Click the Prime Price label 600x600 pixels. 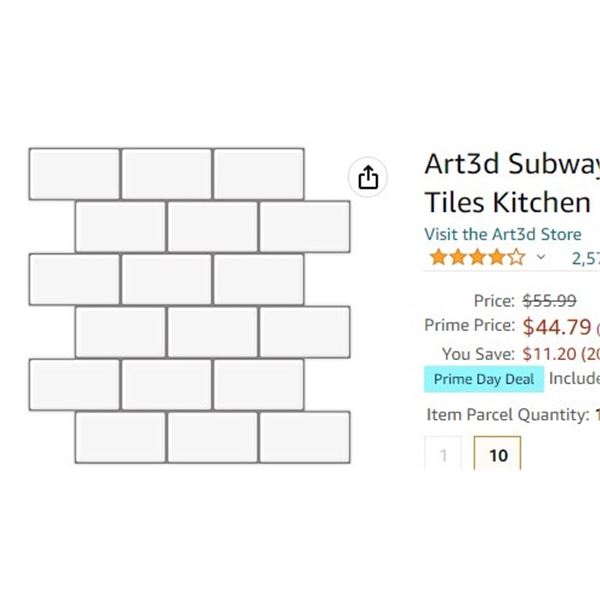pyautogui.click(x=469, y=326)
